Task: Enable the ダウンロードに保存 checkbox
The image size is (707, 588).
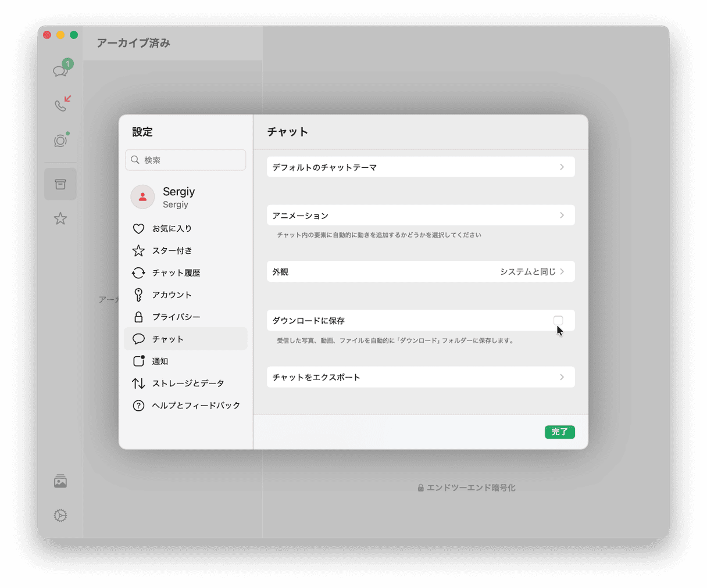Action: [x=558, y=320]
